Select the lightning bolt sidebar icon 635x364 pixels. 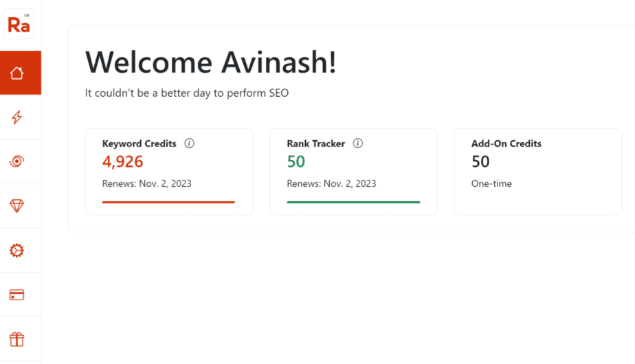point(16,117)
